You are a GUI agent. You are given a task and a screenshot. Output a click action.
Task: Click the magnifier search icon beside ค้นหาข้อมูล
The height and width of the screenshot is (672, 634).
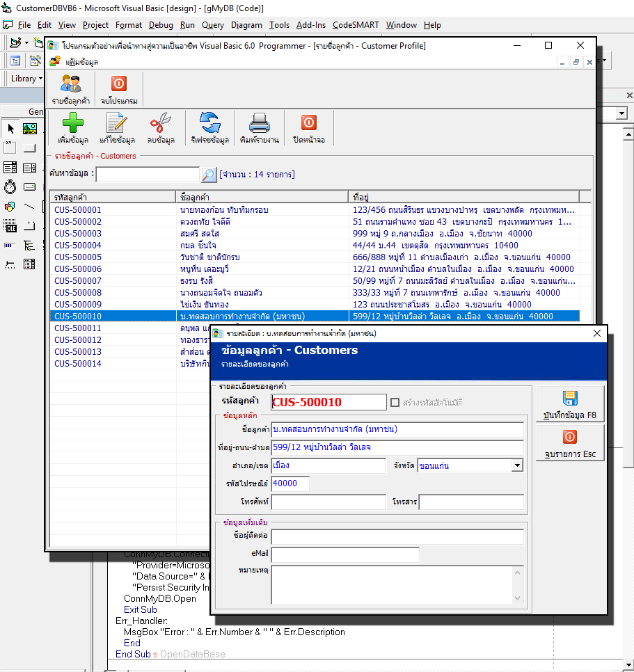click(209, 175)
